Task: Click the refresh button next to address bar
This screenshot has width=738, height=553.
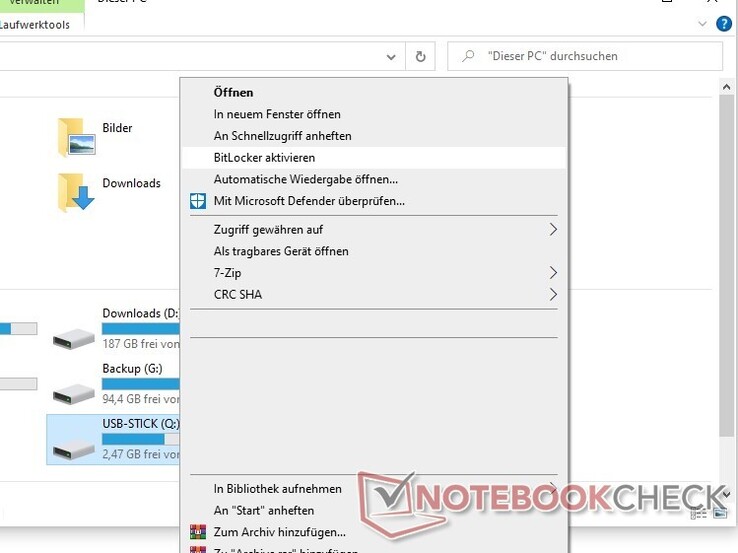Action: tap(420, 56)
